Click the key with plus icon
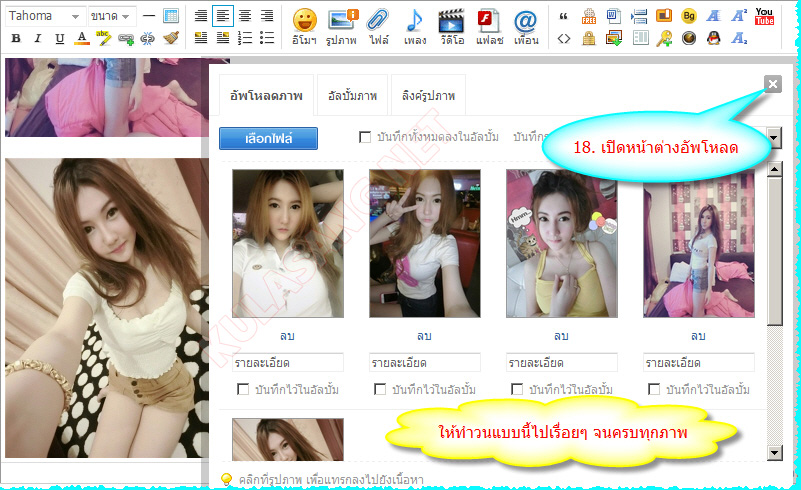The image size is (801, 490). point(664,38)
